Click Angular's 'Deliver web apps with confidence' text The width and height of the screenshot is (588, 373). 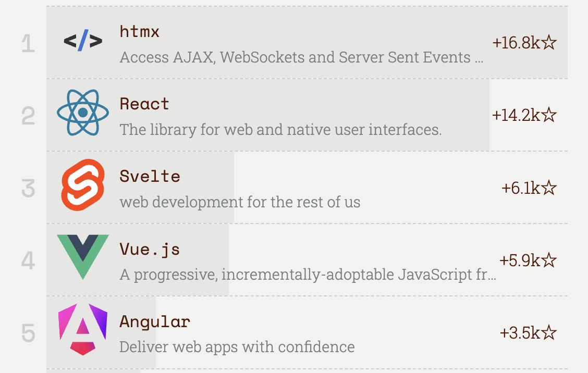click(x=237, y=347)
